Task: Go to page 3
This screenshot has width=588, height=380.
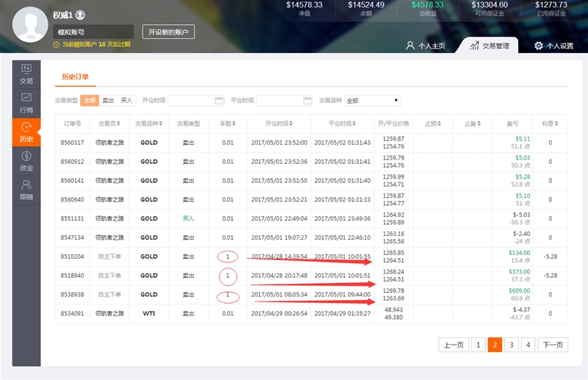Action: click(x=512, y=345)
